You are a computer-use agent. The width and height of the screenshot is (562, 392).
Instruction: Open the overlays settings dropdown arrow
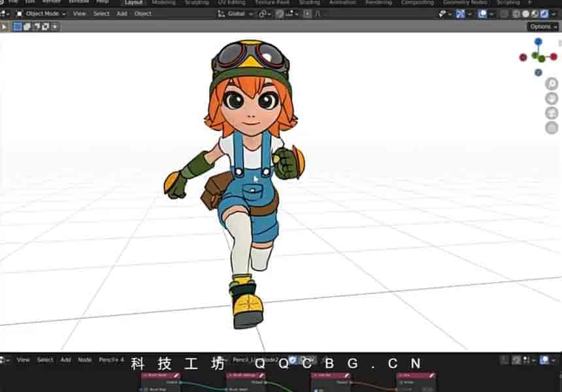tap(491, 14)
